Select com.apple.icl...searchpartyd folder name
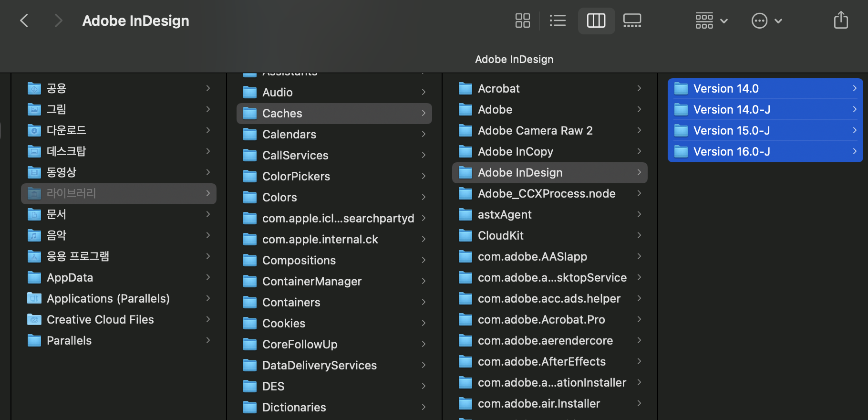Image resolution: width=868 pixels, height=420 pixels. [x=338, y=218]
